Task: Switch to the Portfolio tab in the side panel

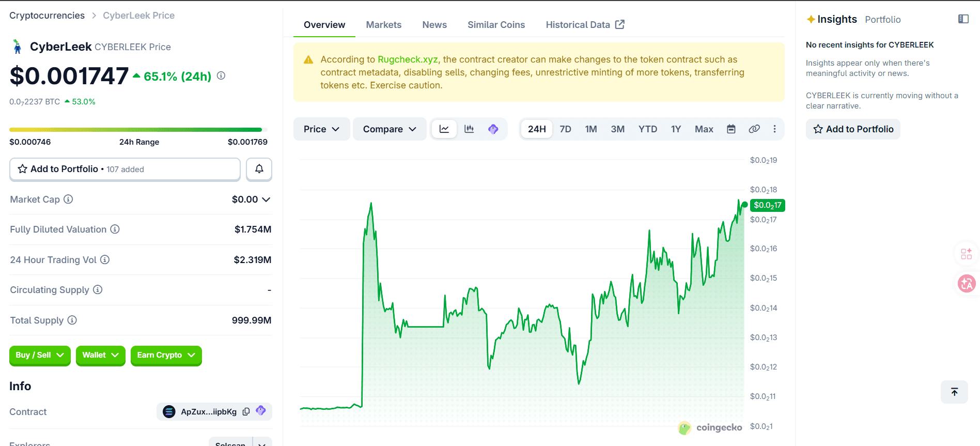Action: coord(883,20)
